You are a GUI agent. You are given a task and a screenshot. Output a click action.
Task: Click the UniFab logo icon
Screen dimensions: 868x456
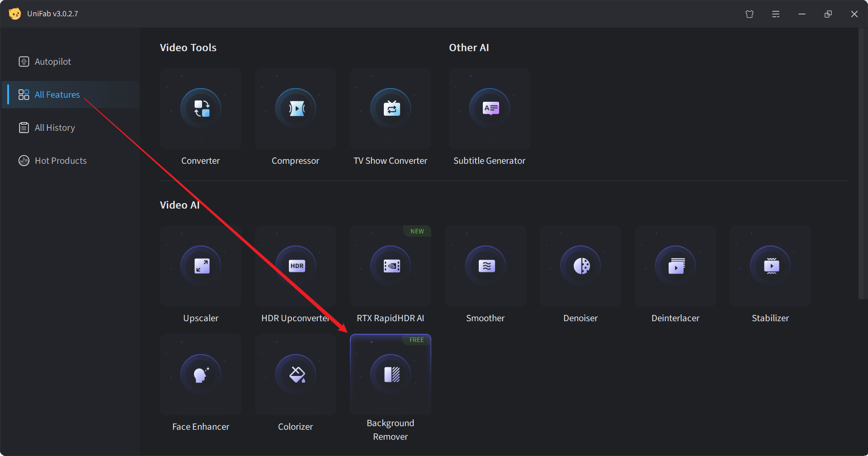click(x=15, y=14)
